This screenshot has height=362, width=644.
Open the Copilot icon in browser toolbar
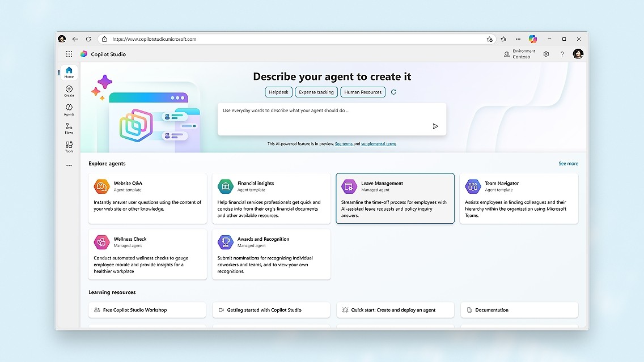(533, 39)
